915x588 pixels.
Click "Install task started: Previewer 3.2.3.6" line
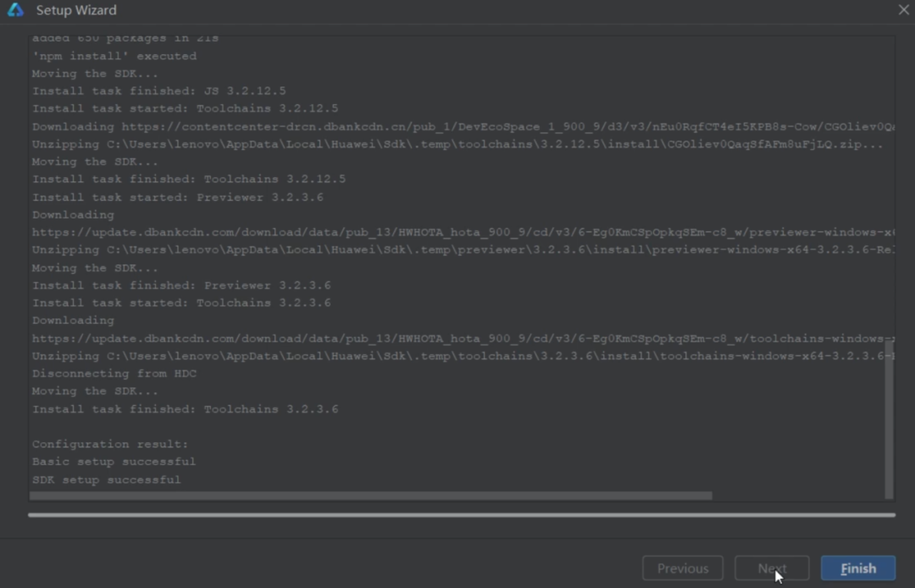pyautogui.click(x=178, y=197)
